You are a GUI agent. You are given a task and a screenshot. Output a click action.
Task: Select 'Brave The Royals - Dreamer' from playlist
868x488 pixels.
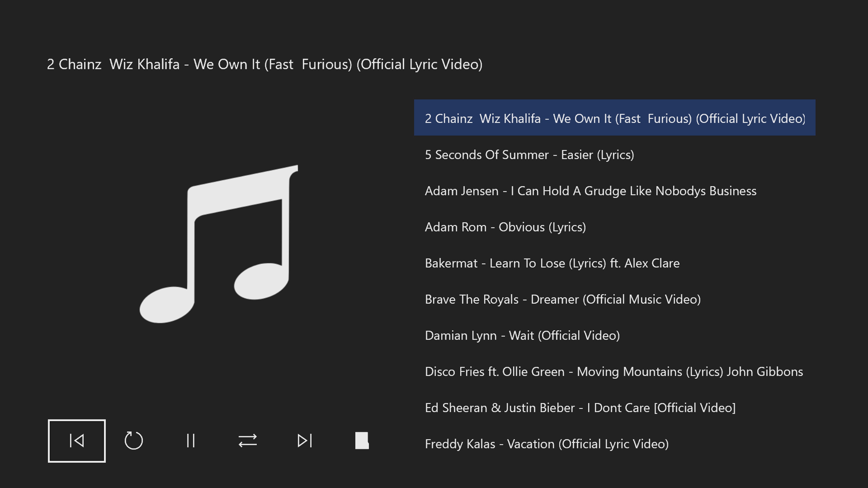click(563, 299)
